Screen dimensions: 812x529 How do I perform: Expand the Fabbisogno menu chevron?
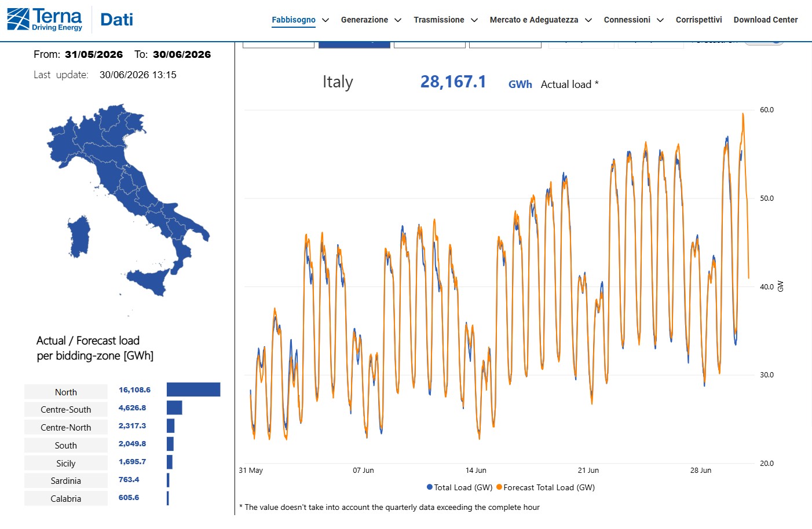tap(325, 20)
